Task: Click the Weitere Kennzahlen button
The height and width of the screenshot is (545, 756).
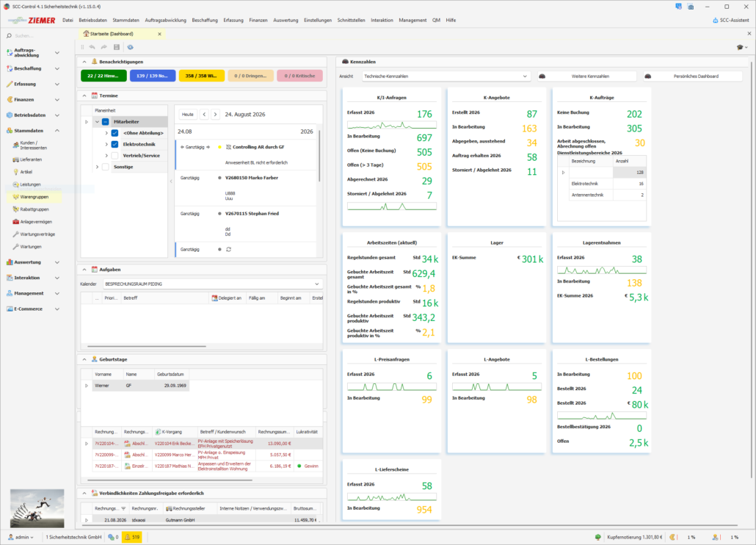Action: pos(587,76)
